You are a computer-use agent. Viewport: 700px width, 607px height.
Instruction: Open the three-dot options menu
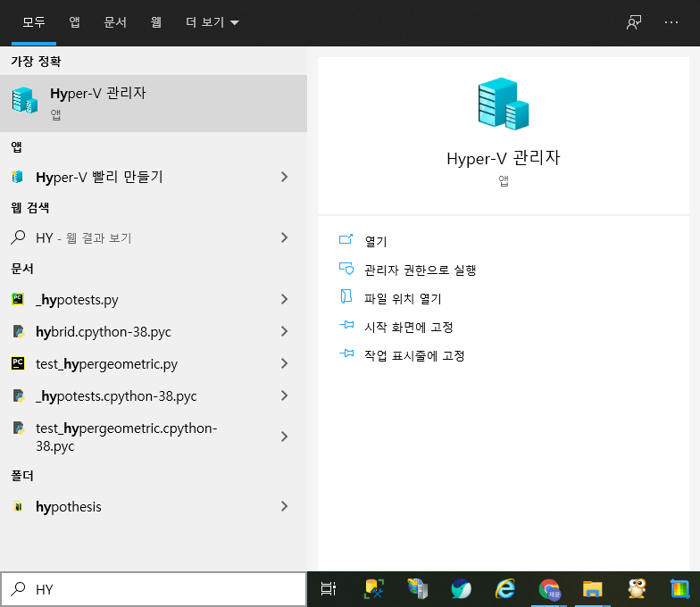671,21
